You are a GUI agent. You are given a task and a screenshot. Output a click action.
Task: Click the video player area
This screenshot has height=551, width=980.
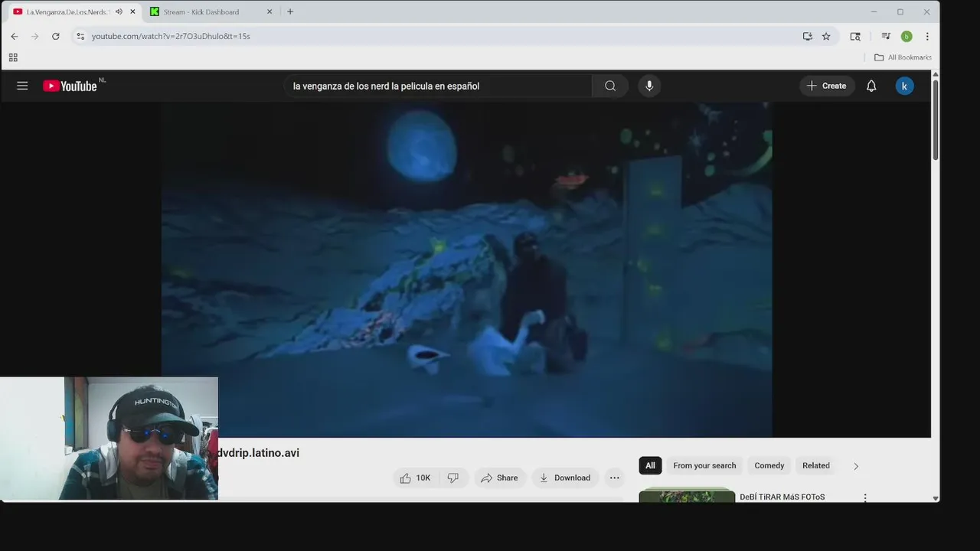coord(466,269)
